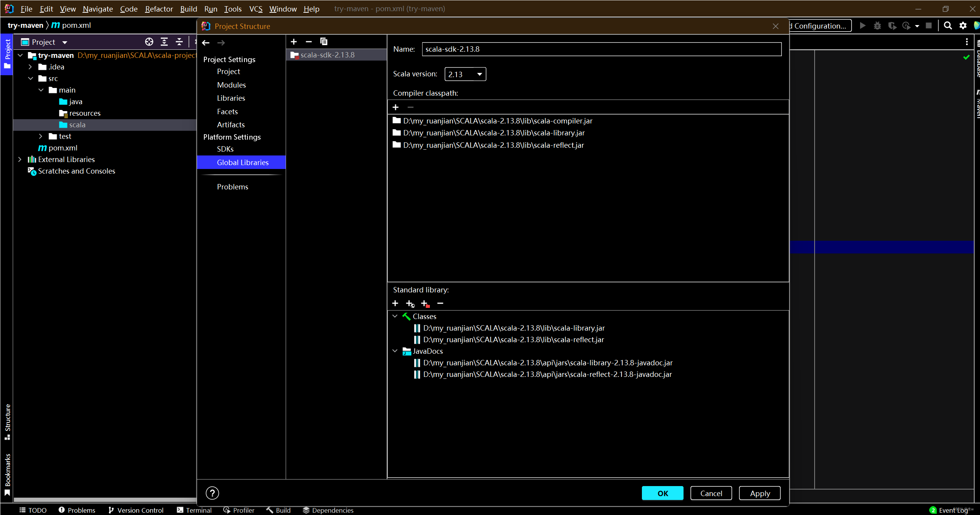Viewport: 980px width, 515px height.
Task: Expand the External Libraries tree node
Action: point(20,159)
